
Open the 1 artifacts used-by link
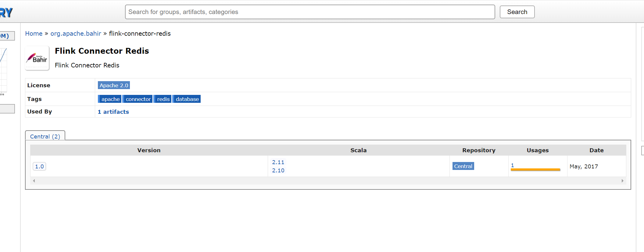coord(113,112)
